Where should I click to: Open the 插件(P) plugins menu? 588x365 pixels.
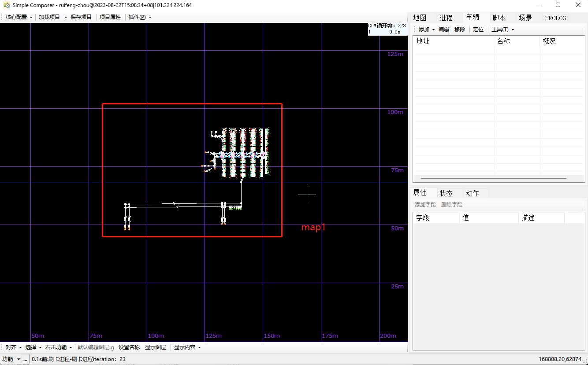[x=140, y=17]
